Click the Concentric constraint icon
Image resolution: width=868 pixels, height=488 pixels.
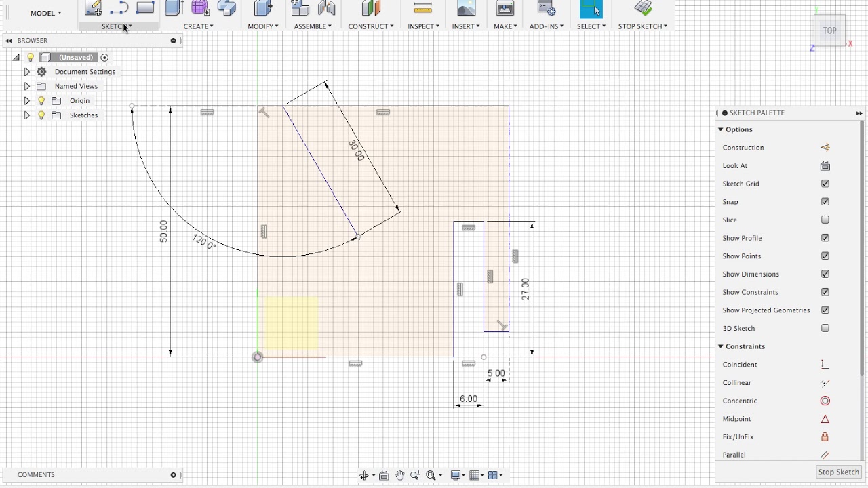[x=825, y=401]
